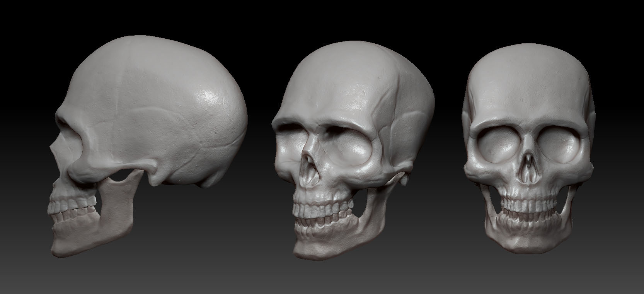The width and height of the screenshot is (644, 294).
Task: Select the side-view skull's chin
Action: (x=64, y=244)
